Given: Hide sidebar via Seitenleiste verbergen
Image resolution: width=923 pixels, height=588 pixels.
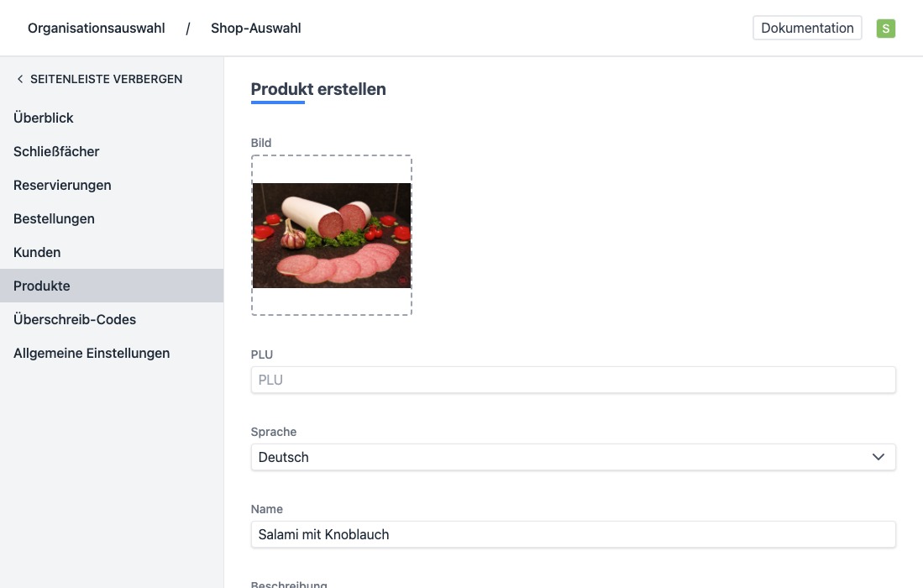Looking at the screenshot, I should point(106,79).
